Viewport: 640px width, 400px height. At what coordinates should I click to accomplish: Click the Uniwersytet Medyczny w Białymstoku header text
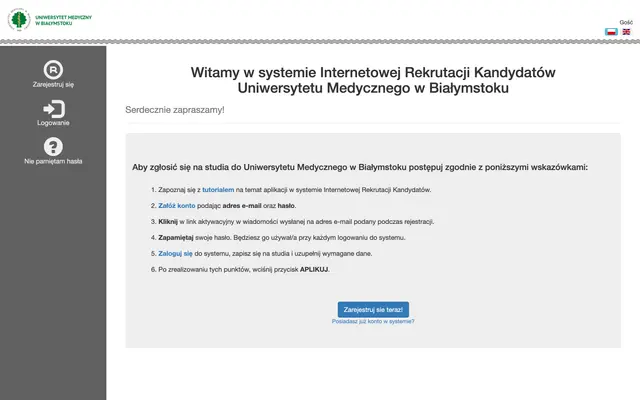pyautogui.click(x=63, y=20)
